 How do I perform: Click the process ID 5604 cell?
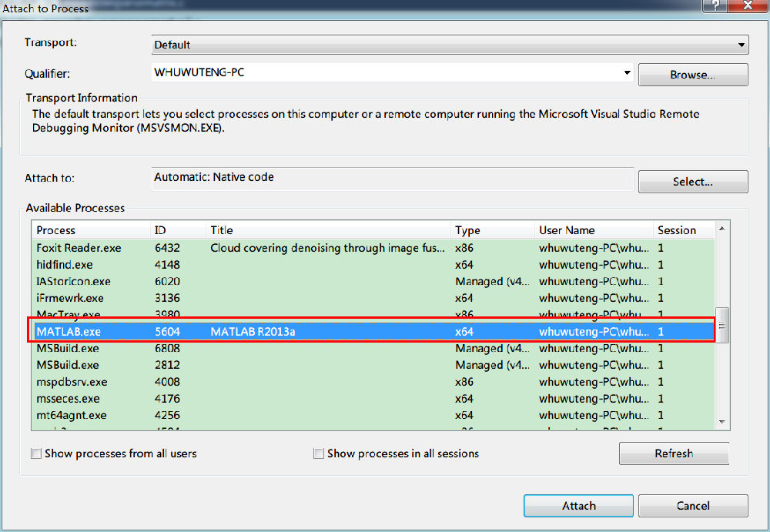click(x=167, y=332)
